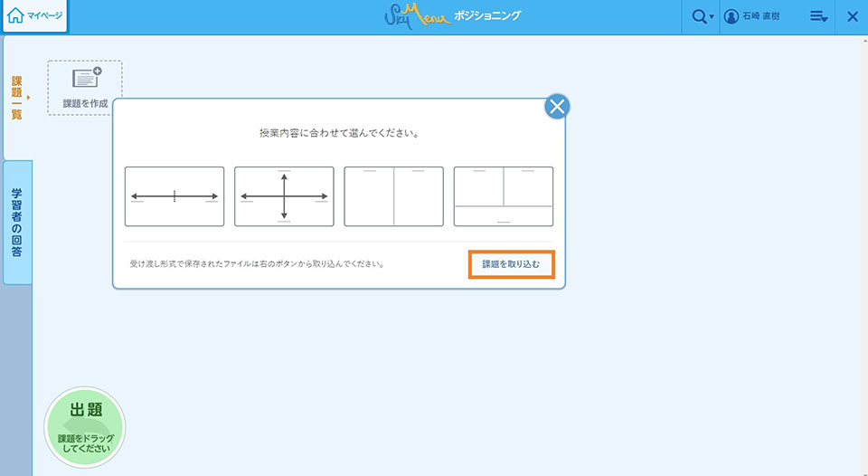Open the list menu dropdown in header
The image size is (868, 476).
(x=818, y=17)
